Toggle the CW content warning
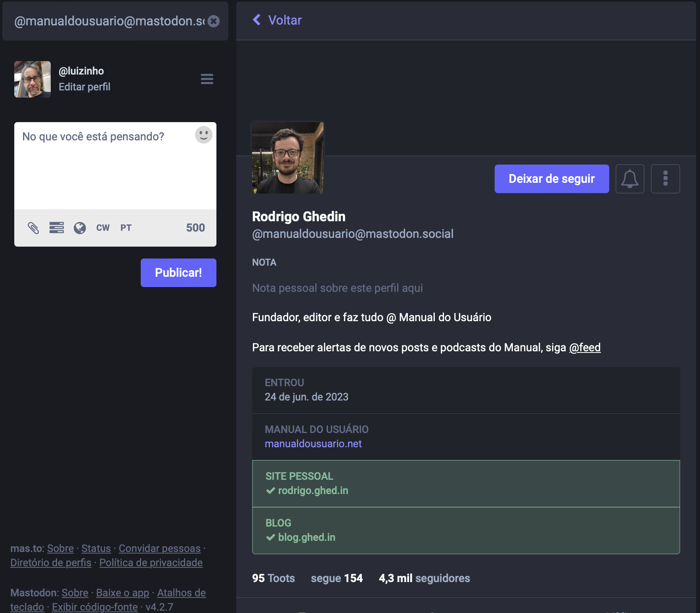 103,228
